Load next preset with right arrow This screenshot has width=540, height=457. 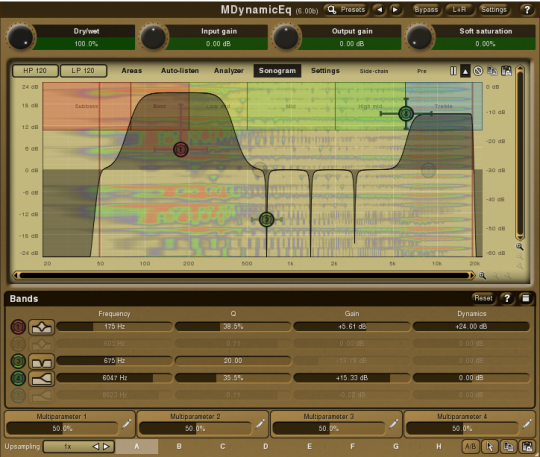tap(395, 10)
